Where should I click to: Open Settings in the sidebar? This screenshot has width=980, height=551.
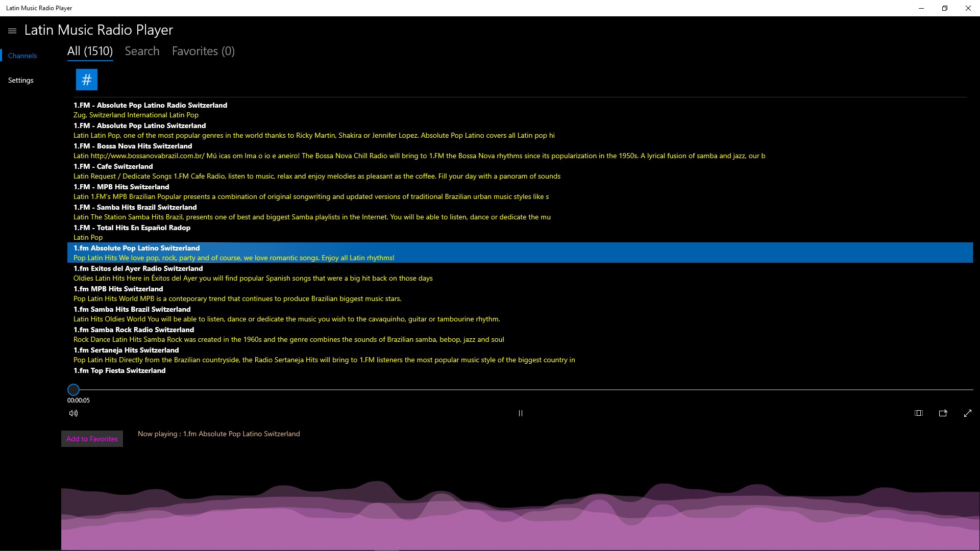(21, 80)
